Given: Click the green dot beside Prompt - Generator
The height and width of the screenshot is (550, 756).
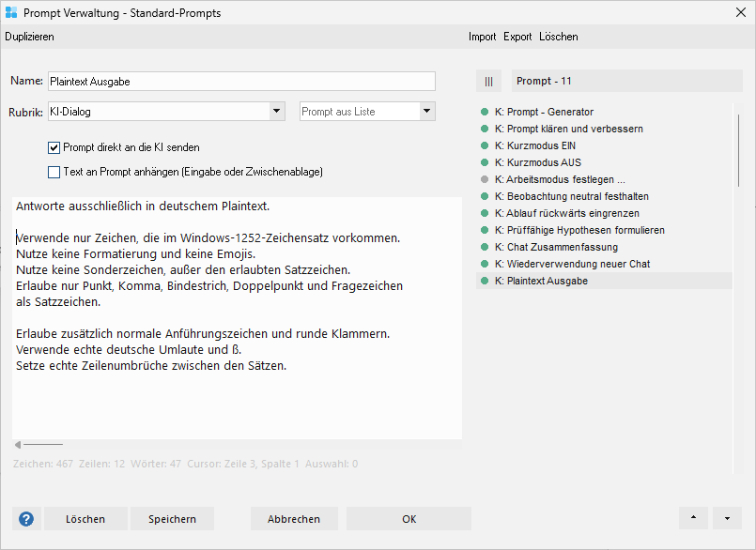Looking at the screenshot, I should pos(485,112).
